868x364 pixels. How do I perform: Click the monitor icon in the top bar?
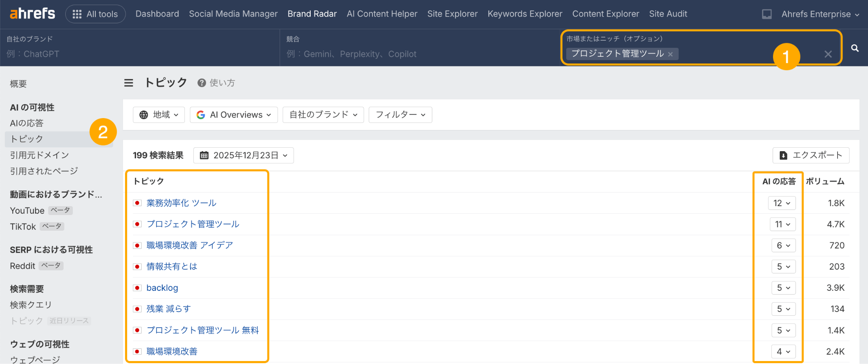[767, 14]
